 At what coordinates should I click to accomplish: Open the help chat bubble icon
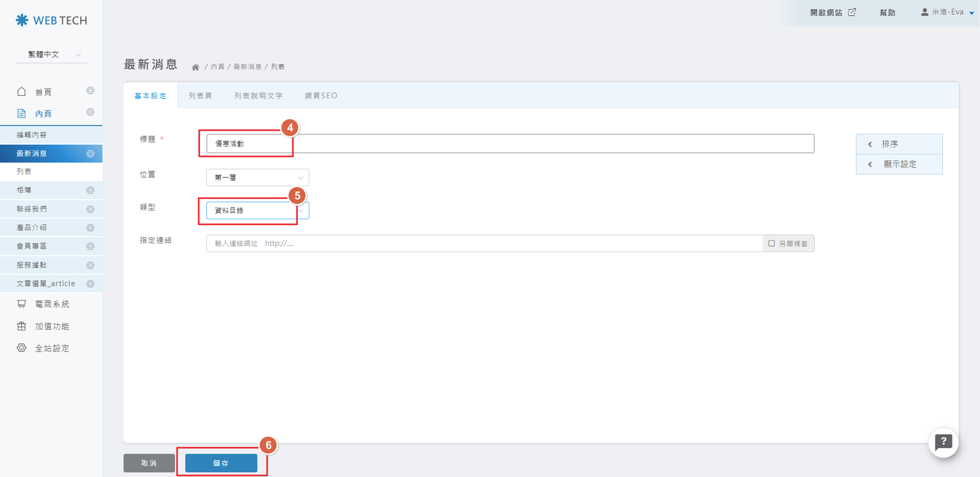(x=943, y=442)
